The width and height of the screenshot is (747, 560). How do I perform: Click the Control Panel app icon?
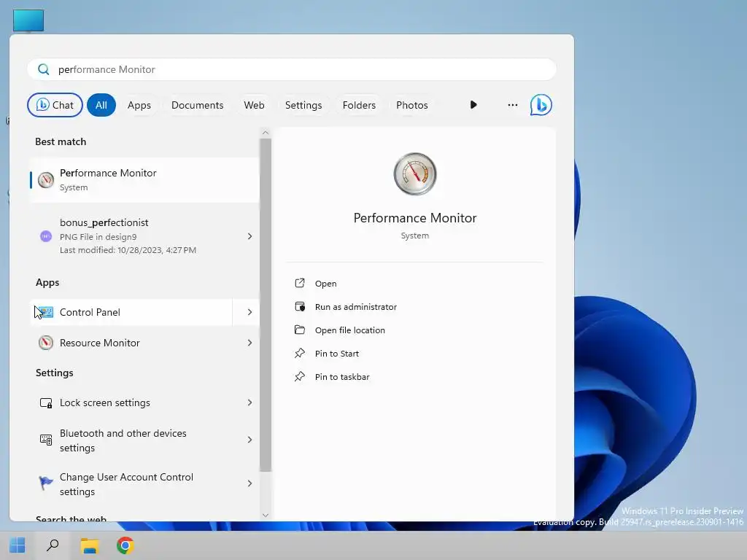coord(46,312)
